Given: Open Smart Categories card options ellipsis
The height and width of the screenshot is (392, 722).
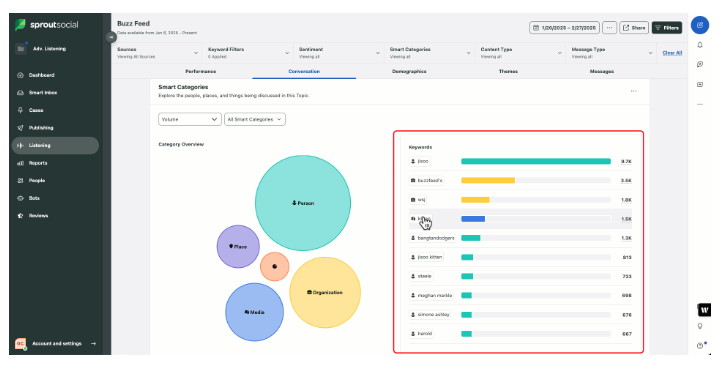Looking at the screenshot, I should point(634,91).
